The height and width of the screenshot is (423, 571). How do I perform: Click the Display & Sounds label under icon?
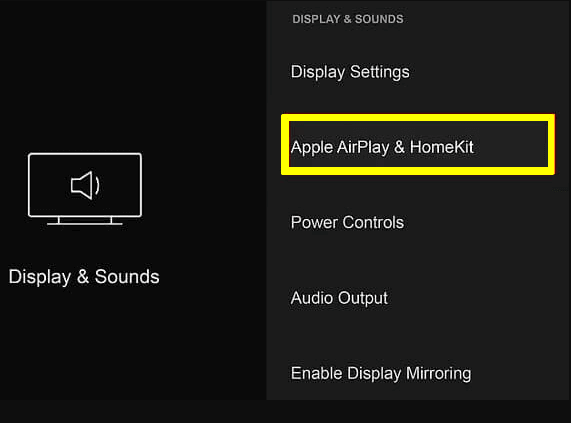point(84,277)
